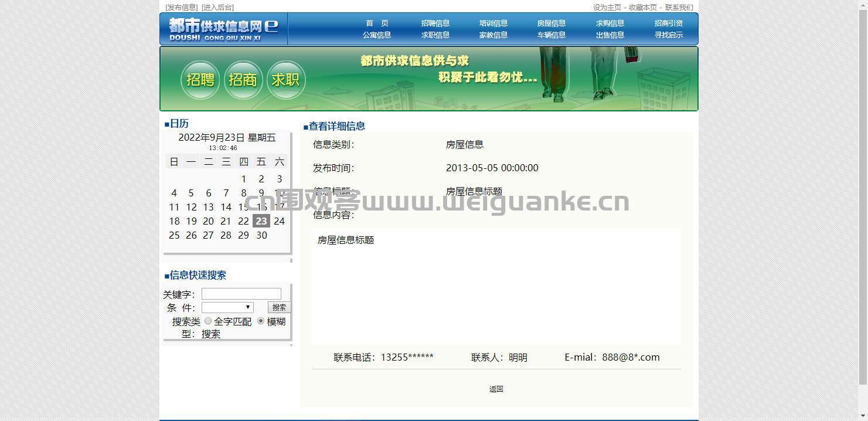Click the 搜索 button

pyautogui.click(x=279, y=307)
